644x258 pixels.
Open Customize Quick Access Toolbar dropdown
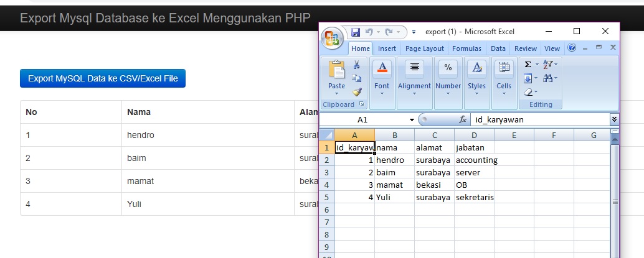[414, 32]
